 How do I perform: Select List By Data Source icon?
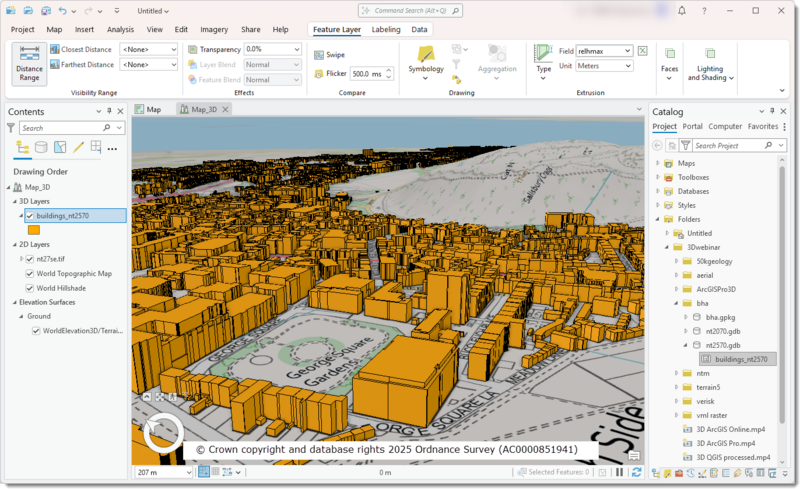tap(41, 148)
